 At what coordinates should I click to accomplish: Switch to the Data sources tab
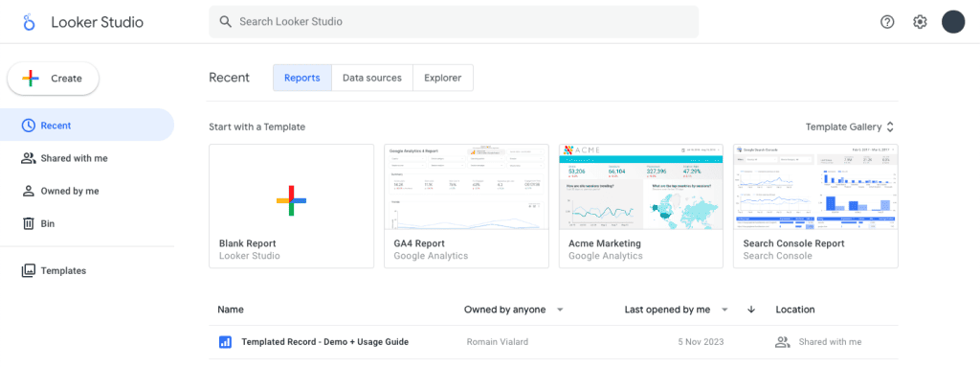pos(372,79)
